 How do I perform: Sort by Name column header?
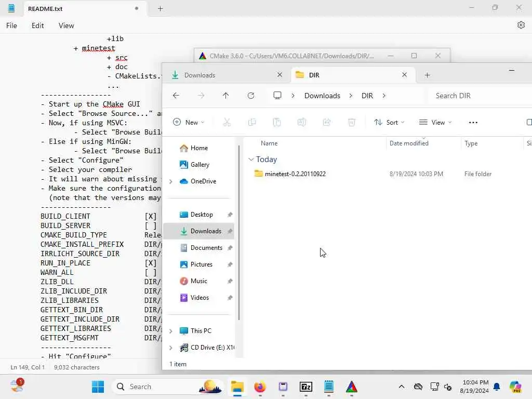269,143
